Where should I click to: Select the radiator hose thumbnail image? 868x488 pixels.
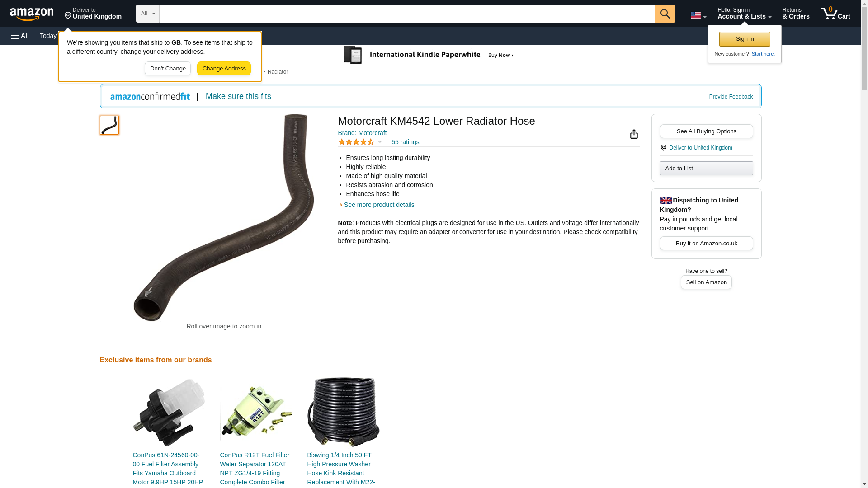tap(109, 125)
